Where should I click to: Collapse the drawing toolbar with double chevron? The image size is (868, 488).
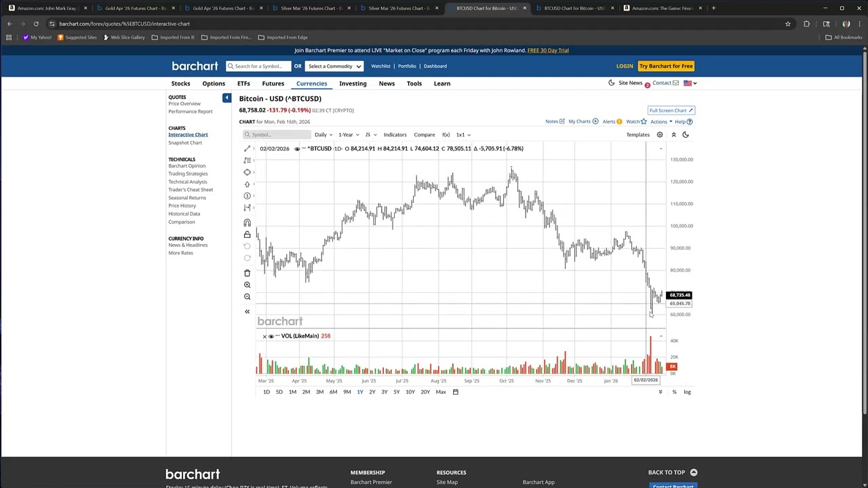point(247,312)
